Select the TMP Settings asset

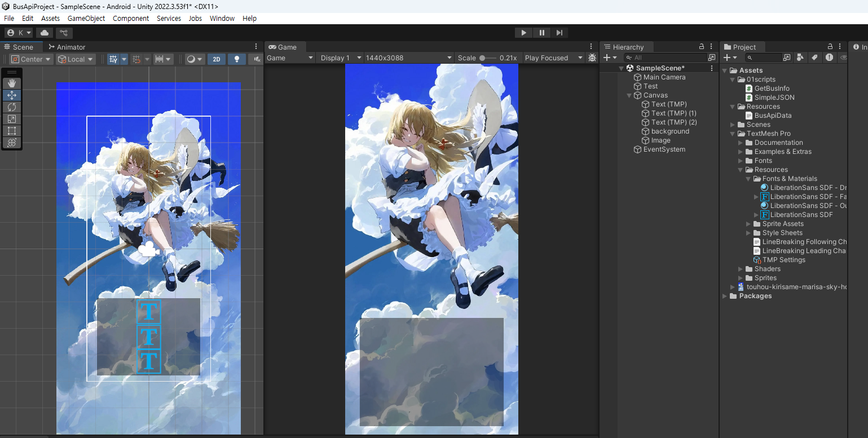pos(779,260)
